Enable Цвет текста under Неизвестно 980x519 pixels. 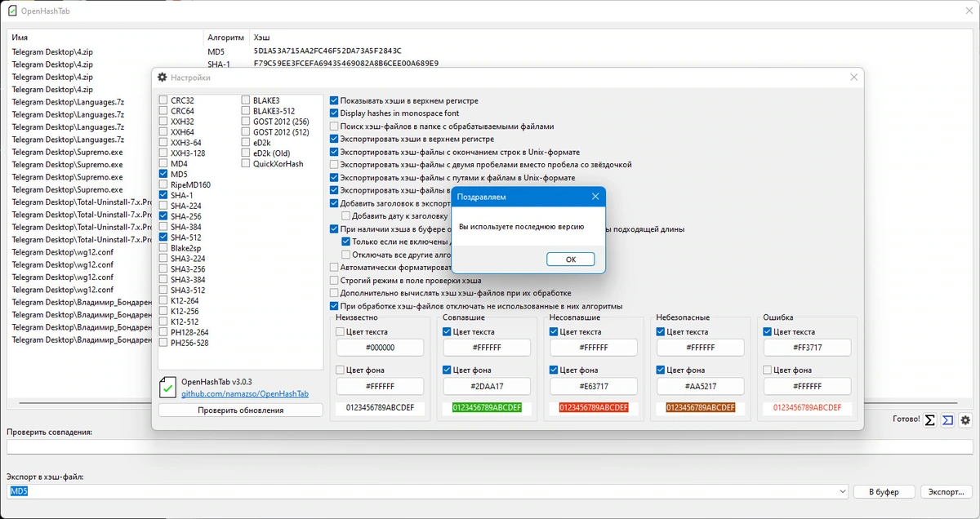click(x=340, y=332)
